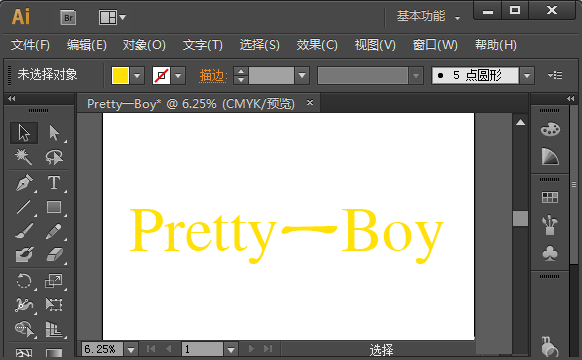Open the 效果(C) menu
The height and width of the screenshot is (360, 582).
tap(317, 45)
